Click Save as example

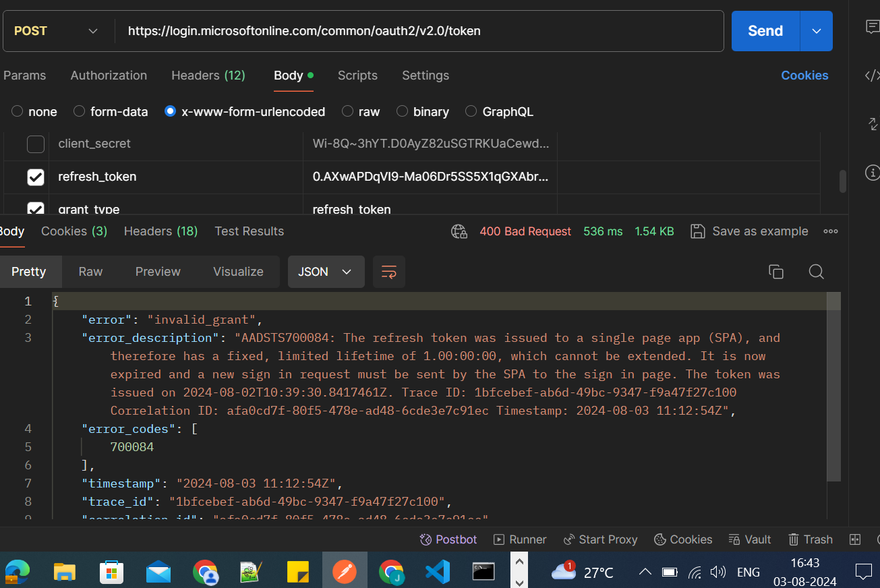click(749, 231)
